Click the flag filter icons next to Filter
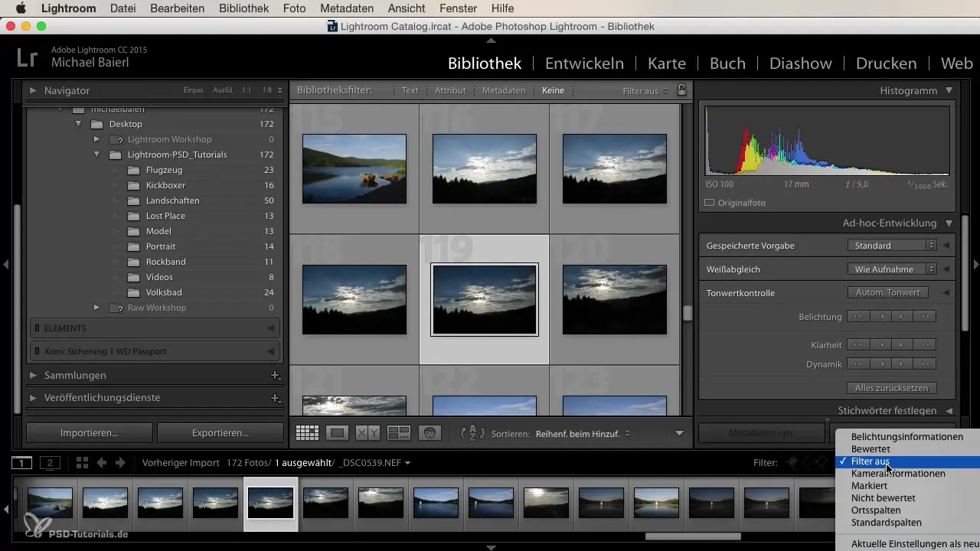 click(x=808, y=462)
